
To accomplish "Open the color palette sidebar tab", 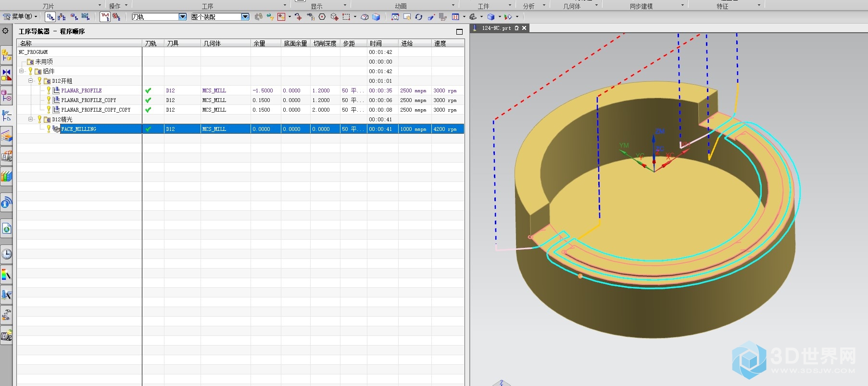I will (6, 274).
